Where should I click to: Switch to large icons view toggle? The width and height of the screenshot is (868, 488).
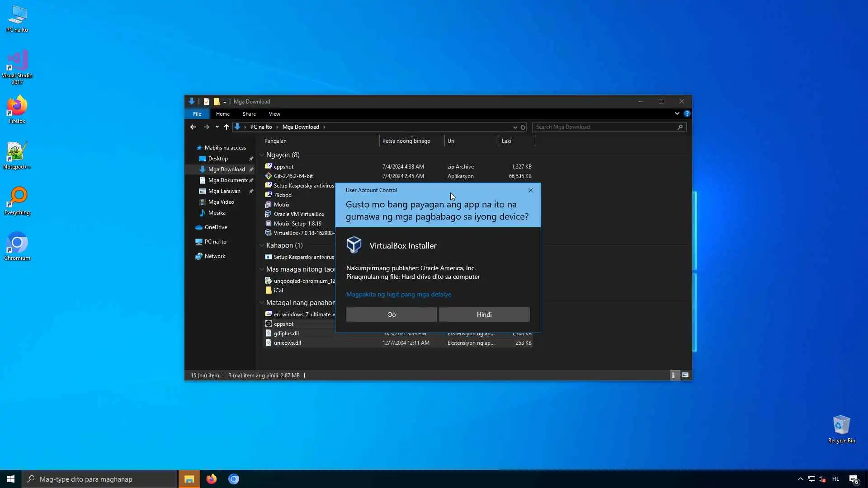[x=685, y=375]
